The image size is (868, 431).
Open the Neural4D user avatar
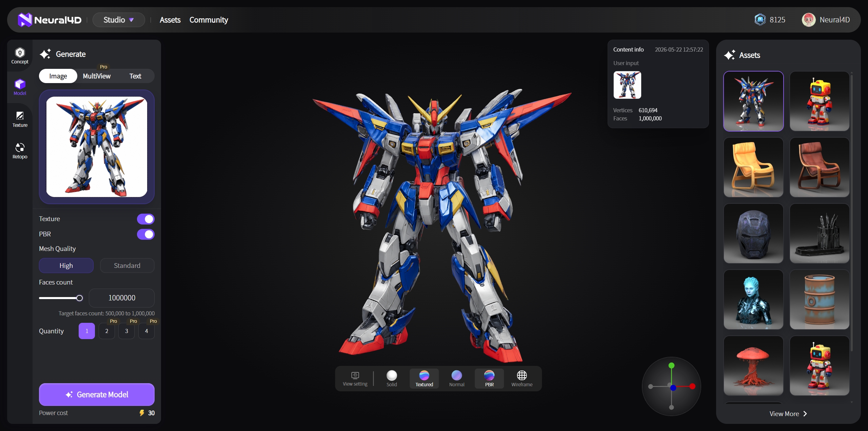tap(808, 20)
